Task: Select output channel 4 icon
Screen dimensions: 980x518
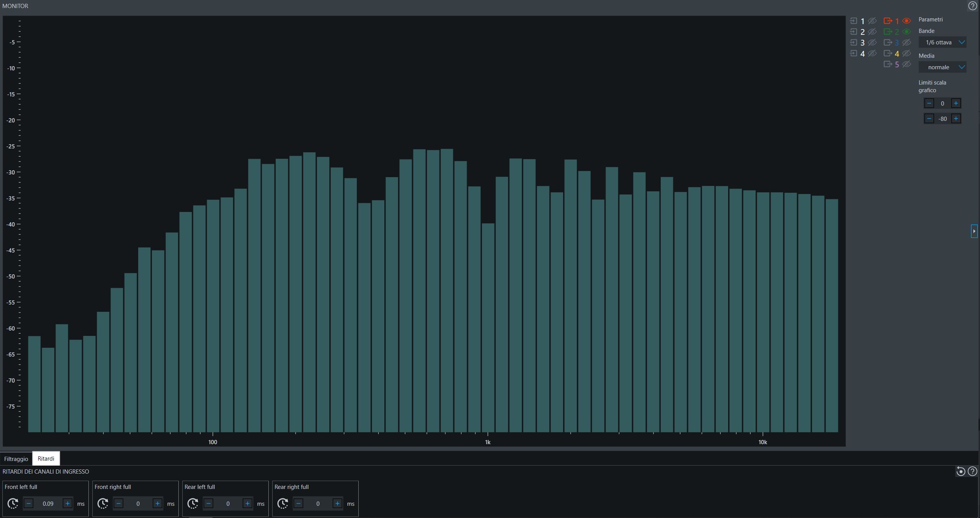Action: [x=888, y=53]
